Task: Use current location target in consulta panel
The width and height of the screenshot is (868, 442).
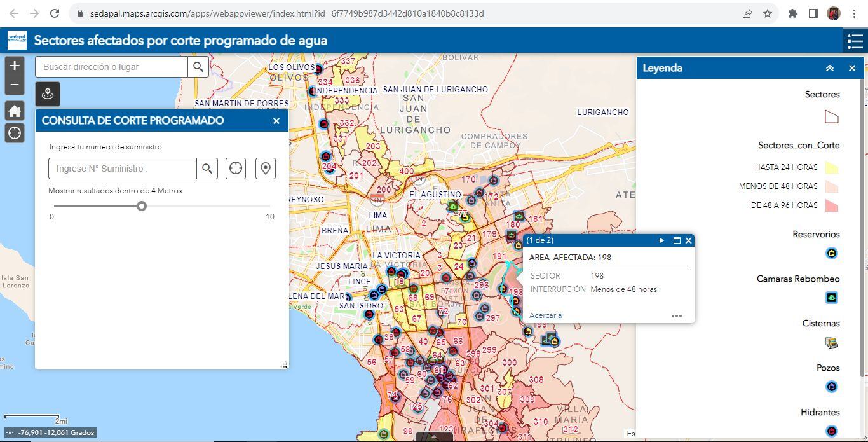Action: click(236, 169)
